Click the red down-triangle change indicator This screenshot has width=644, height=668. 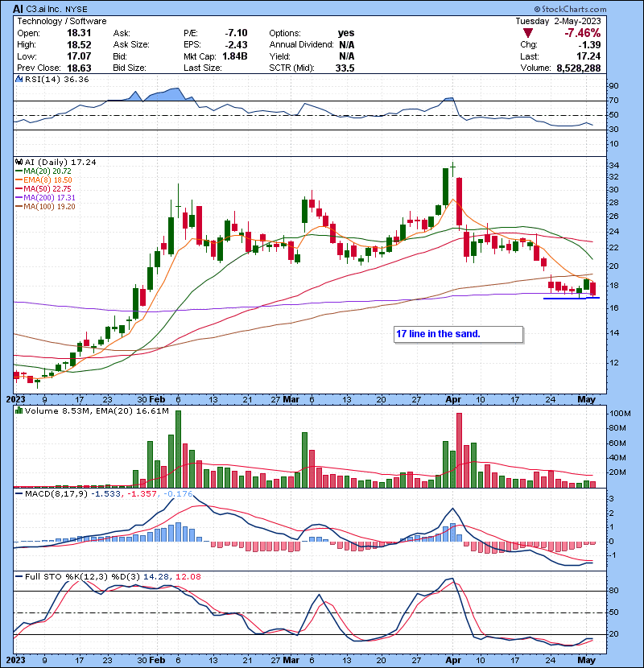[528, 33]
